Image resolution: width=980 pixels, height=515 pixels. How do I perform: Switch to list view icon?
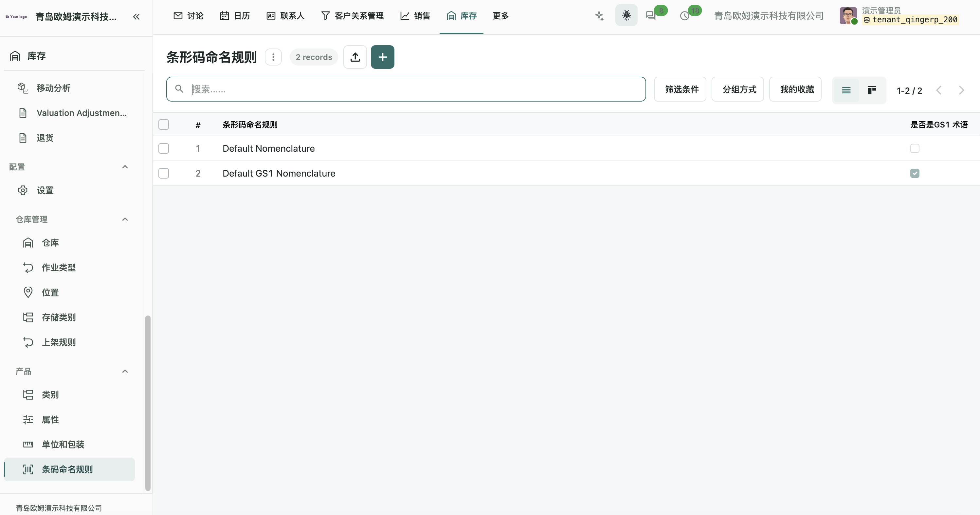click(846, 90)
